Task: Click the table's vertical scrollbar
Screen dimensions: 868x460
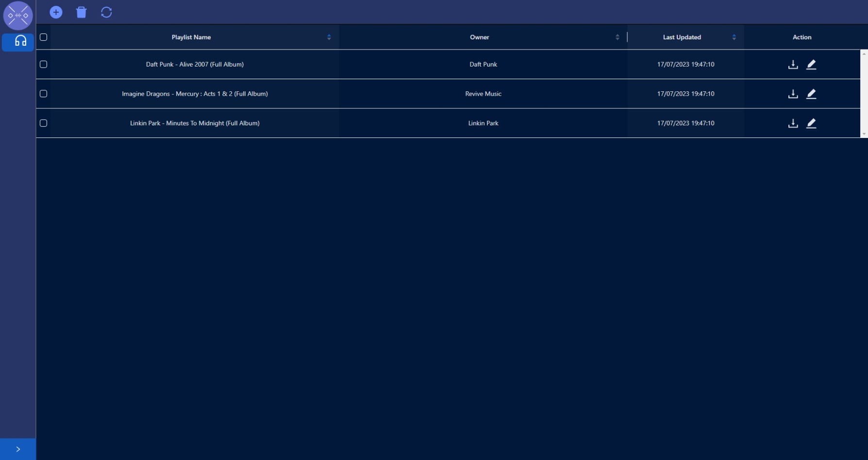Action: tap(864, 94)
